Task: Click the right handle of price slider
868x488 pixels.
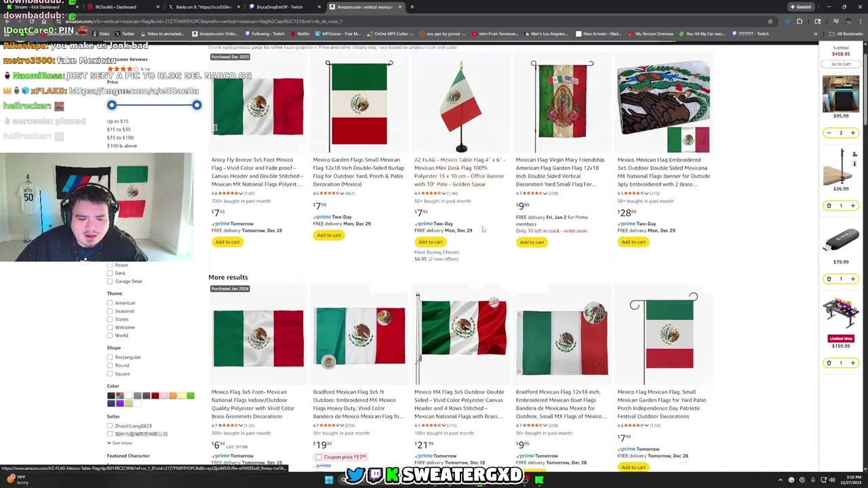Action: point(197,105)
